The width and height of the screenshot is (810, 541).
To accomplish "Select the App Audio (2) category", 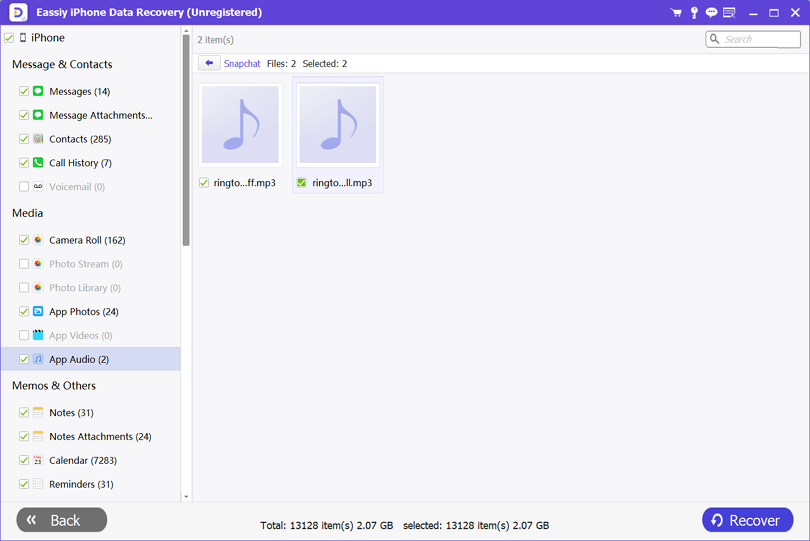I will coord(79,359).
